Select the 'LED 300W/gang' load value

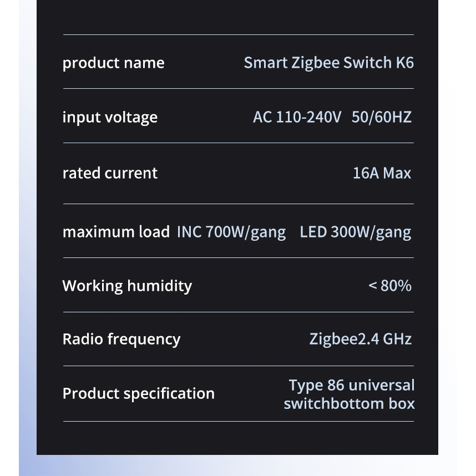coord(356,232)
